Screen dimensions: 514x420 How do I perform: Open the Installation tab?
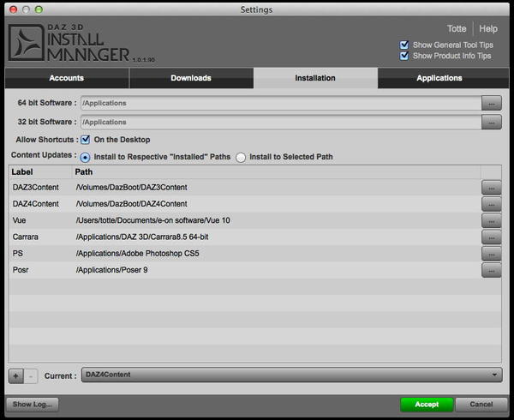coord(315,78)
